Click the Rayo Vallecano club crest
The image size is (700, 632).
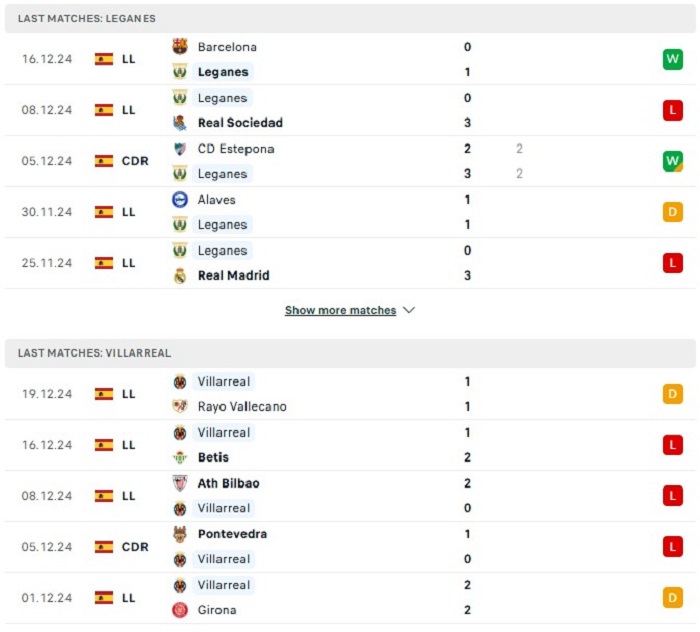tap(180, 406)
